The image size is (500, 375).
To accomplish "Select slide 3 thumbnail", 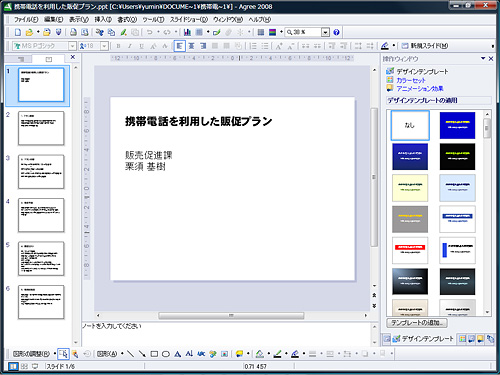I will pyautogui.click(x=41, y=172).
